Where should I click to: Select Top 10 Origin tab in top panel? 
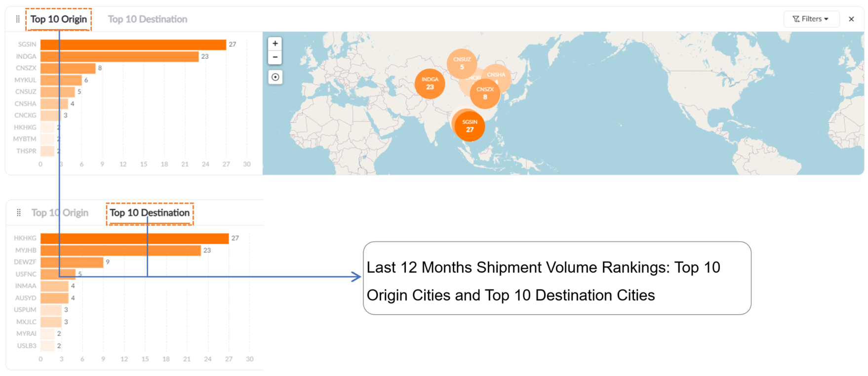click(58, 19)
